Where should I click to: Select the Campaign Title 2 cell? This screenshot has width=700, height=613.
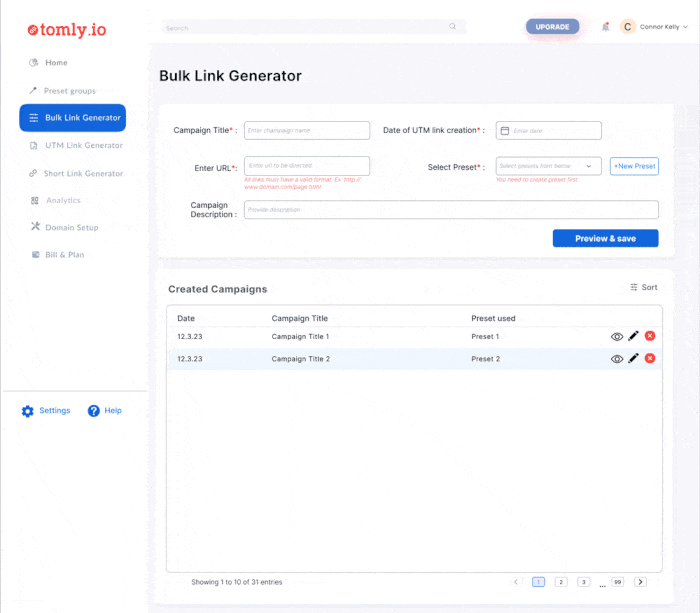click(300, 359)
